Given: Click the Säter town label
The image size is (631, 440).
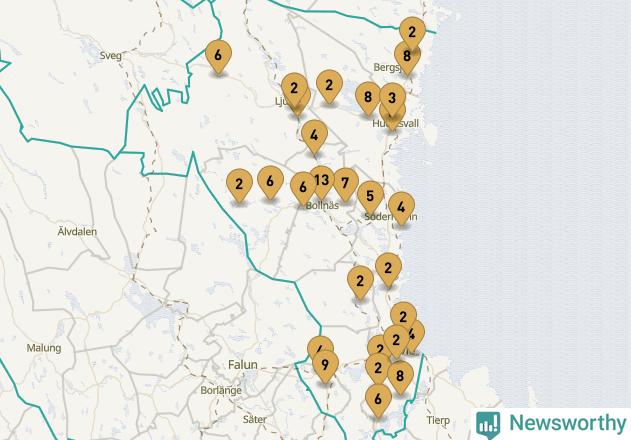Looking at the screenshot, I should pyautogui.click(x=255, y=419).
